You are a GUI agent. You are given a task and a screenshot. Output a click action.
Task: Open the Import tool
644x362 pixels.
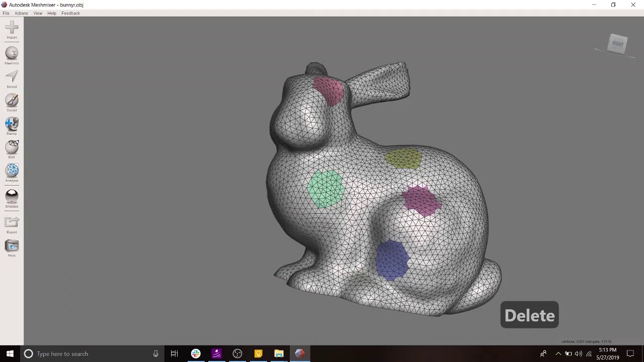click(x=12, y=30)
